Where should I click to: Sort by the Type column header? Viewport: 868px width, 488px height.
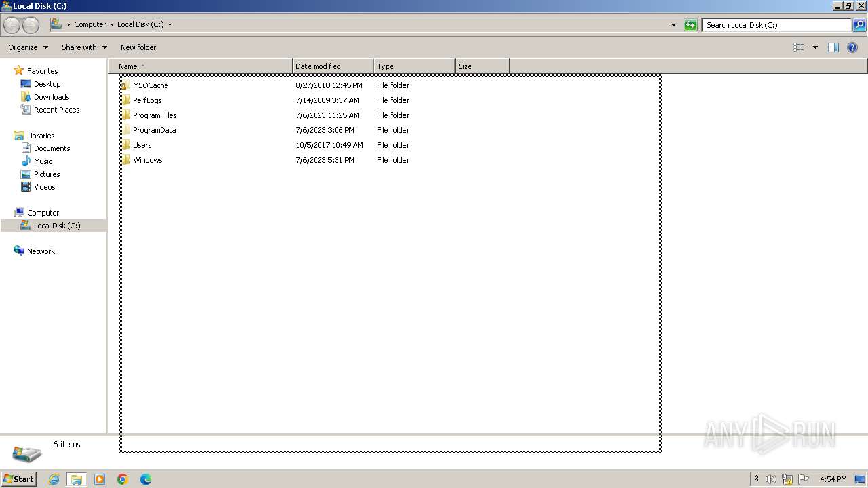tap(414, 66)
